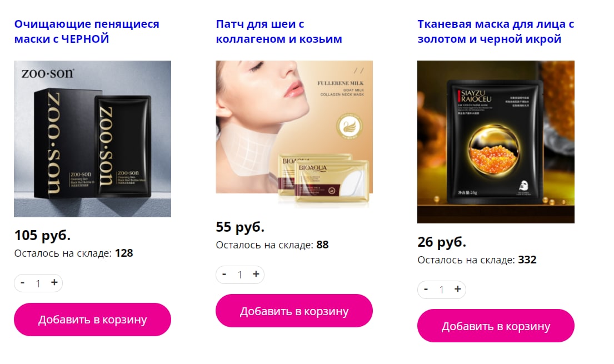Image resolution: width=614 pixels, height=364 pixels.
Task: Decrease quantity for the 26 руб. caviar mask
Action: 426,289
